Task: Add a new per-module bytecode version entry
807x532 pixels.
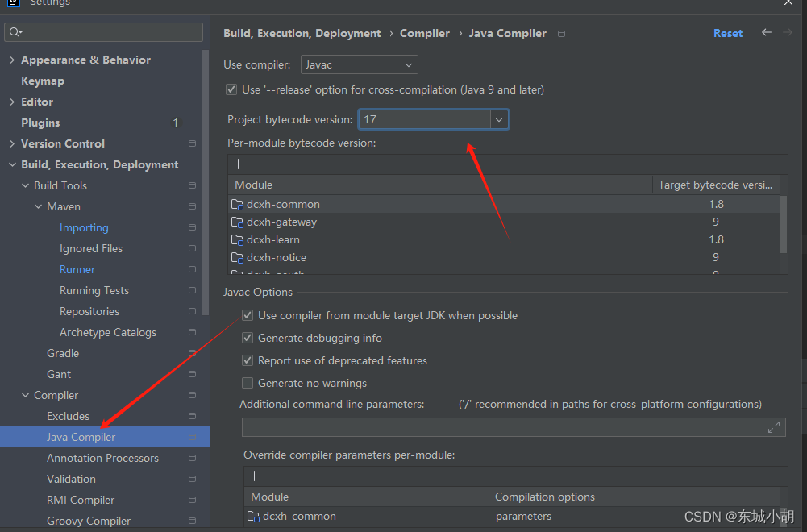Action: tap(238, 164)
